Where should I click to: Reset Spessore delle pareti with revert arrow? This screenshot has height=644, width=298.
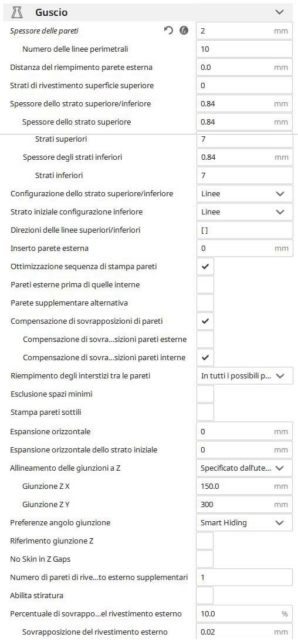click(x=169, y=31)
